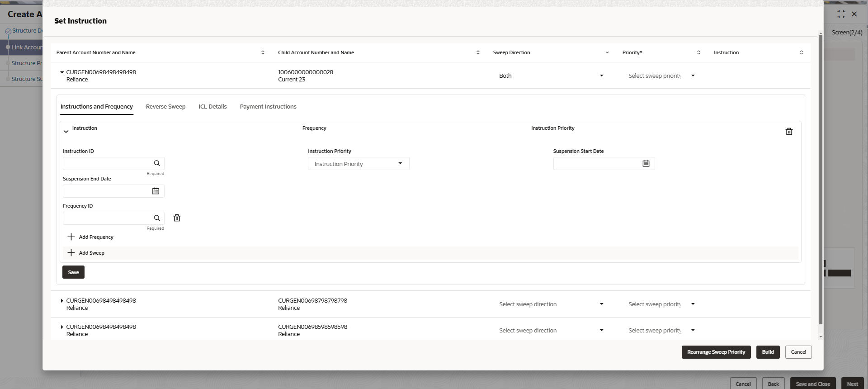Click into the Instruction ID field
Screen dimensions: 868x389
(107, 163)
